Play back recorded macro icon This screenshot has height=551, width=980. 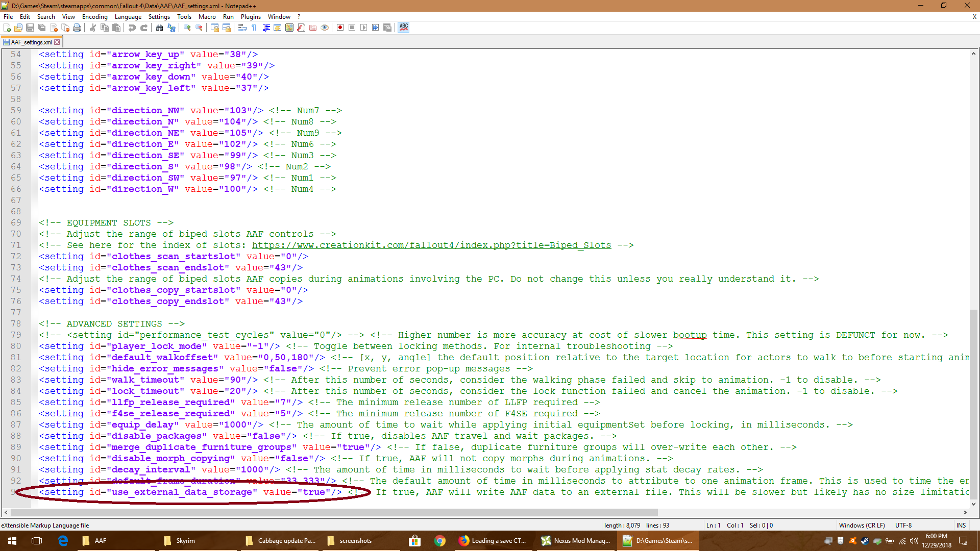click(364, 28)
